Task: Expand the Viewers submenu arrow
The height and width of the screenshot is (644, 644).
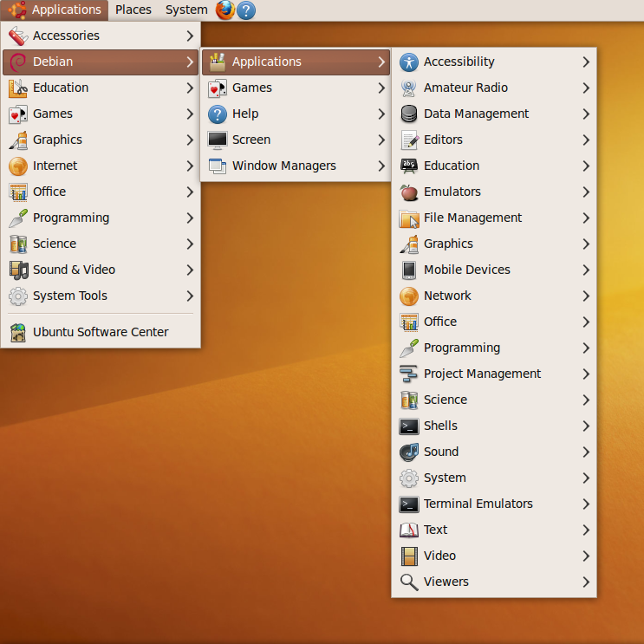Action: [x=586, y=582]
